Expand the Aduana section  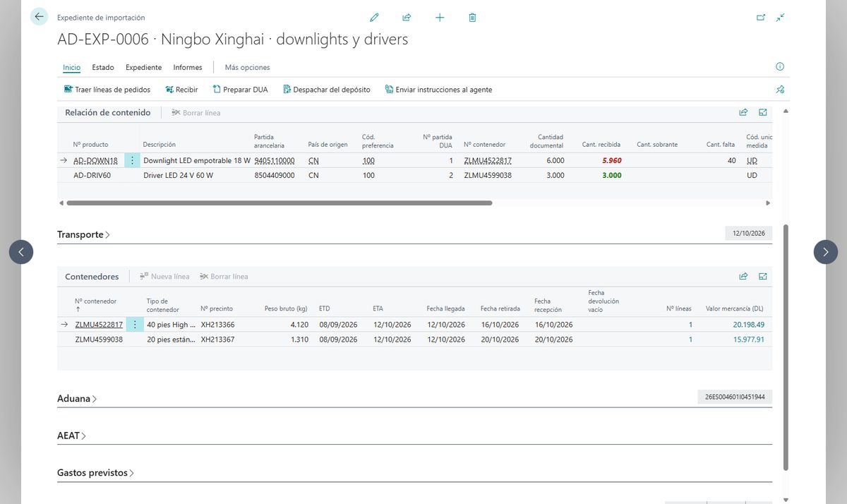[77, 399]
